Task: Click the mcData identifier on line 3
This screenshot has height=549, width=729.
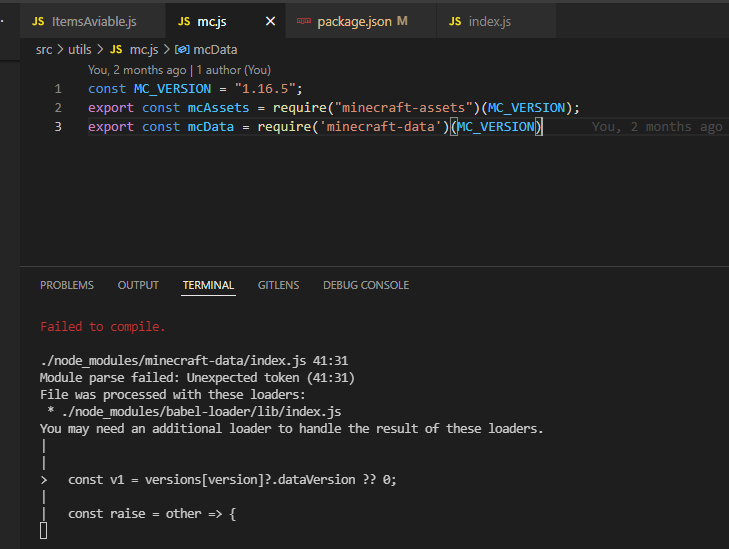Action: pyautogui.click(x=211, y=127)
